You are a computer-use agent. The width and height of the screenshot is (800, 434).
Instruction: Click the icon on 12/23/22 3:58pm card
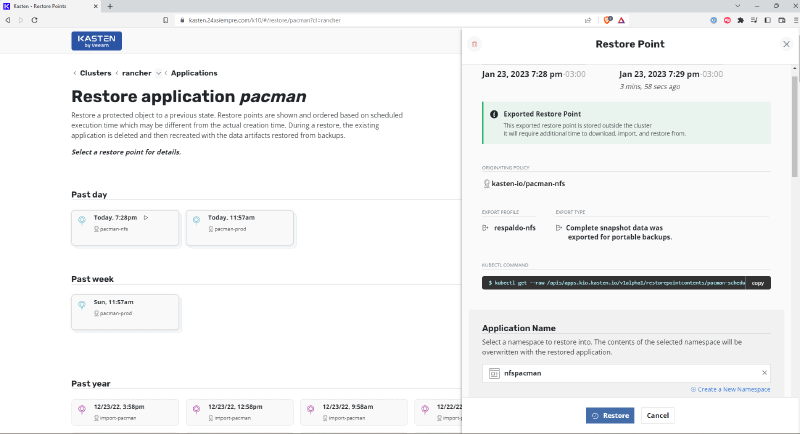pyautogui.click(x=82, y=409)
